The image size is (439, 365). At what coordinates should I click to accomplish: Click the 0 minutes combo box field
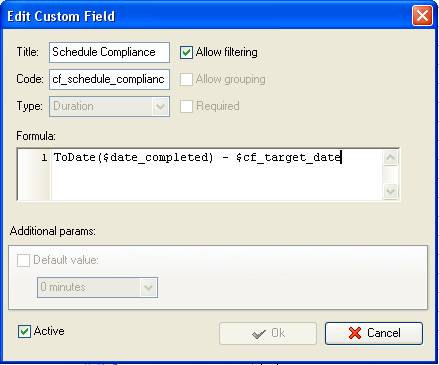[97, 287]
